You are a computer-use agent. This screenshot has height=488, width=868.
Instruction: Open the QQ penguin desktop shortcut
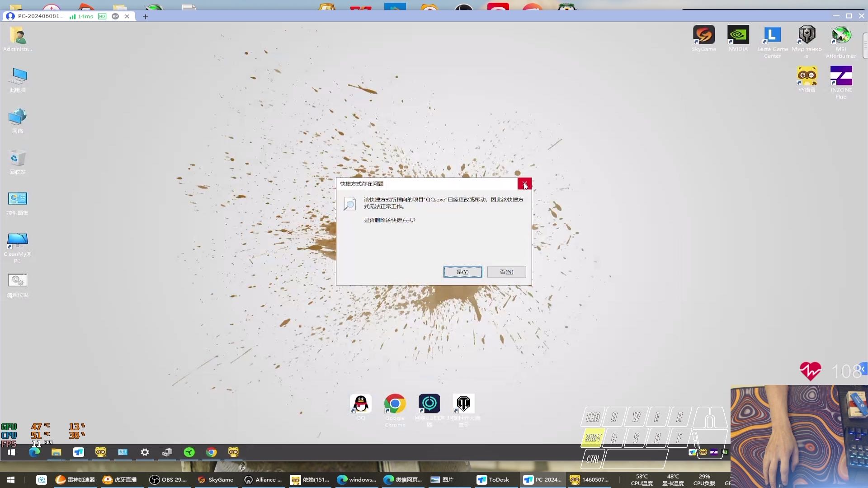coord(361,404)
